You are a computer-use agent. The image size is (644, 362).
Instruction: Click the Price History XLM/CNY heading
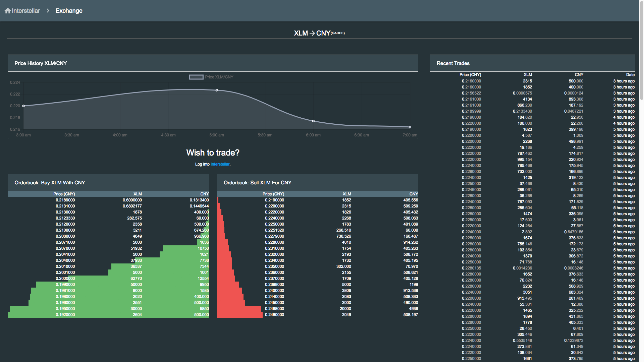pos(41,63)
